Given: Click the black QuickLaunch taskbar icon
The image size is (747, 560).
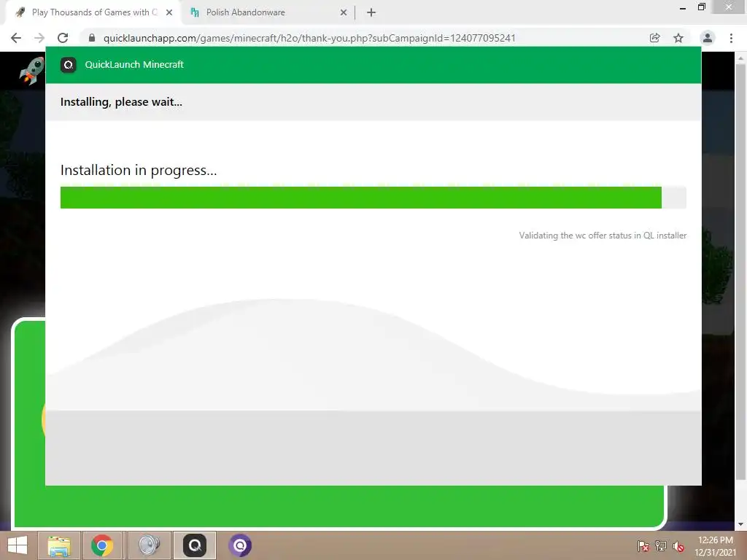Looking at the screenshot, I should point(194,545).
